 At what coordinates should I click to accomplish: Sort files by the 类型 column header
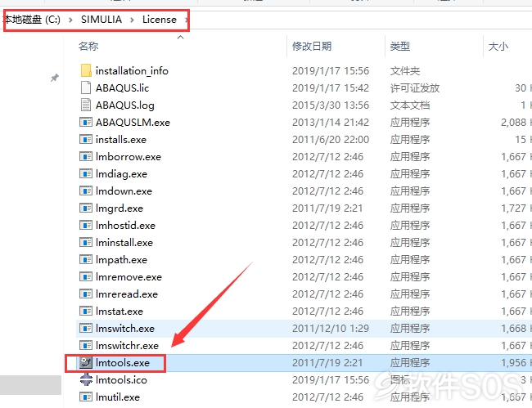point(400,46)
